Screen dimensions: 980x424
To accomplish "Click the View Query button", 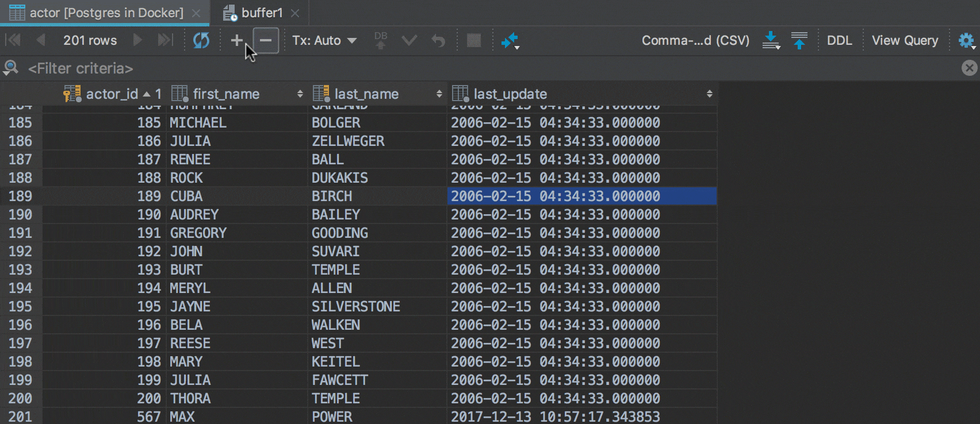I will (905, 40).
